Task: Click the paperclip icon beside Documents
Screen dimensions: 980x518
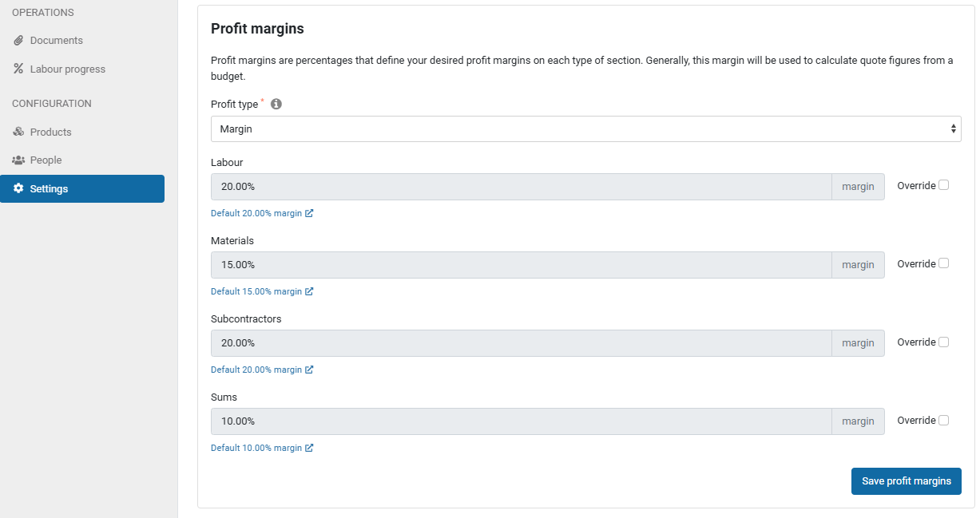Action: coord(18,41)
